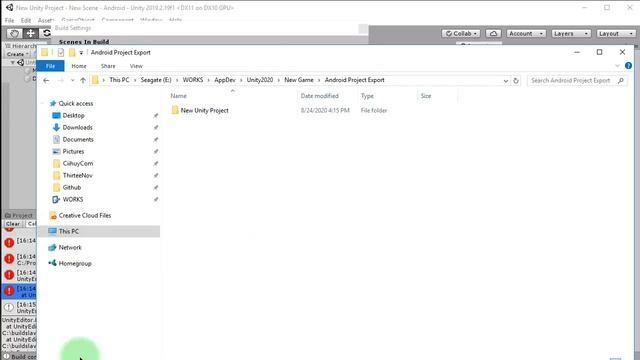Click Clear button in Unity Console

click(13, 224)
